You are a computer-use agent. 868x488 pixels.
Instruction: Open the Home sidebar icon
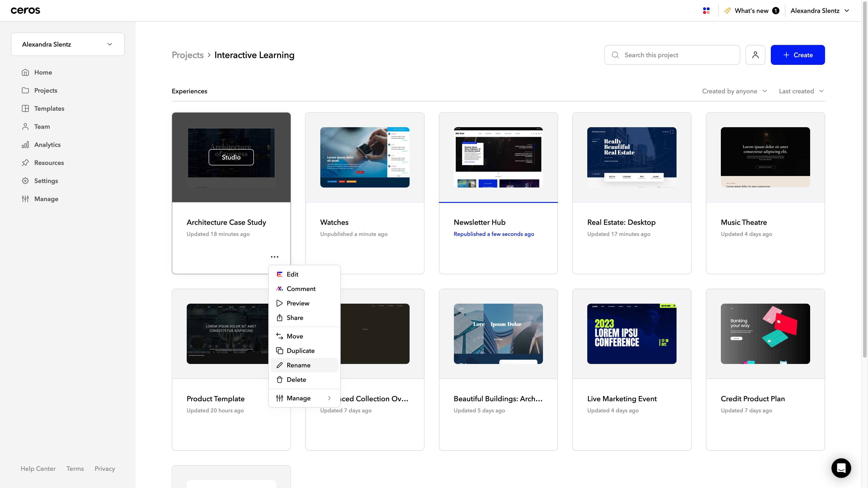[25, 72]
